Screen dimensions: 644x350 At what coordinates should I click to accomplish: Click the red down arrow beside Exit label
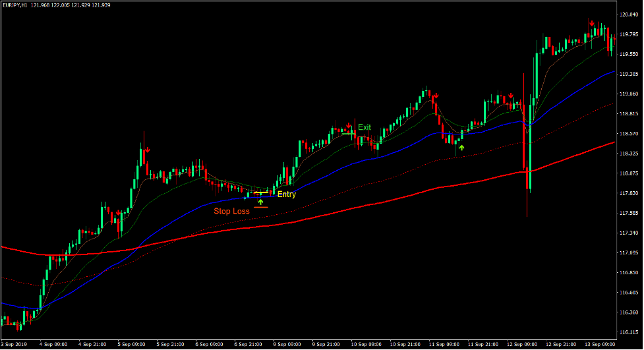point(347,125)
